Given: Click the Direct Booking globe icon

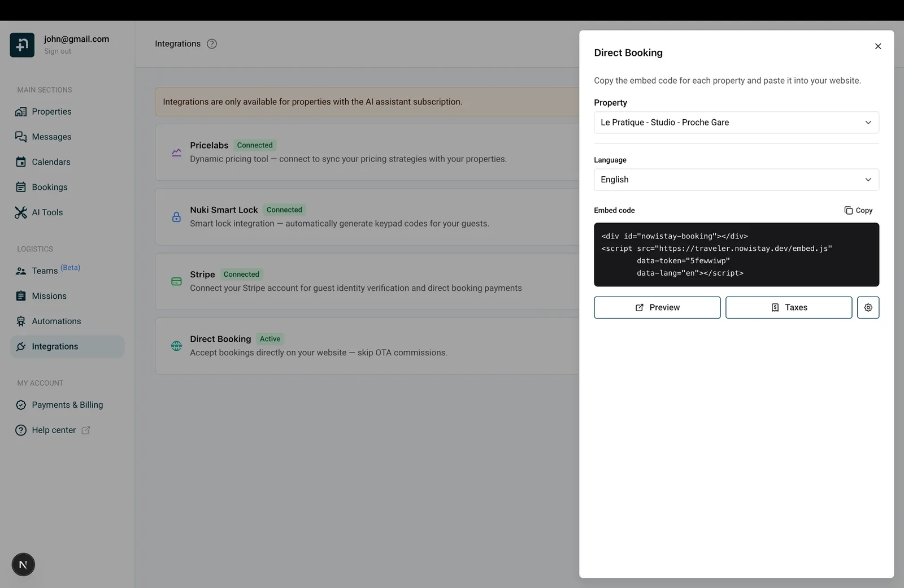Looking at the screenshot, I should pos(176,346).
